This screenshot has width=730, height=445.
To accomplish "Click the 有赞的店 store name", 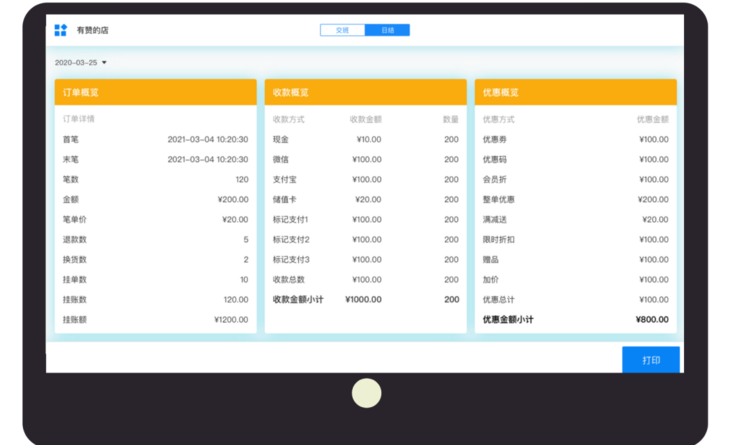I will [x=93, y=30].
